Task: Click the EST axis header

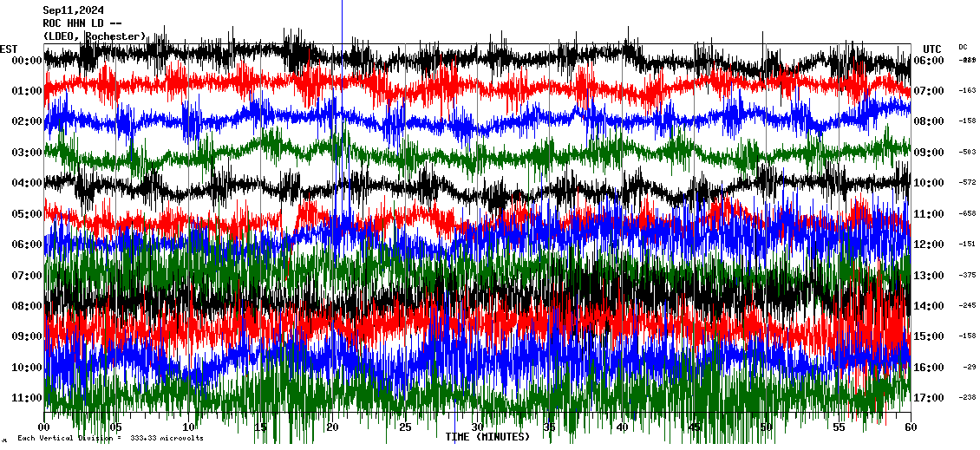Action: click(x=9, y=49)
